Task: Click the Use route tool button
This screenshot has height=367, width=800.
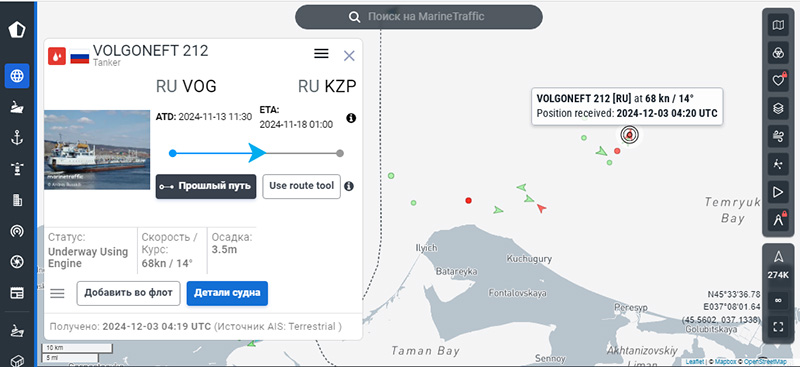Action: coord(301,186)
